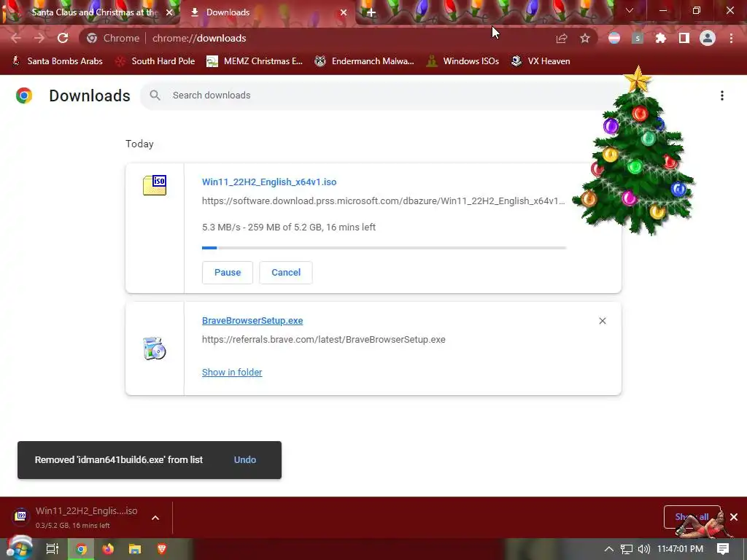Reload the downloads page

(63, 38)
